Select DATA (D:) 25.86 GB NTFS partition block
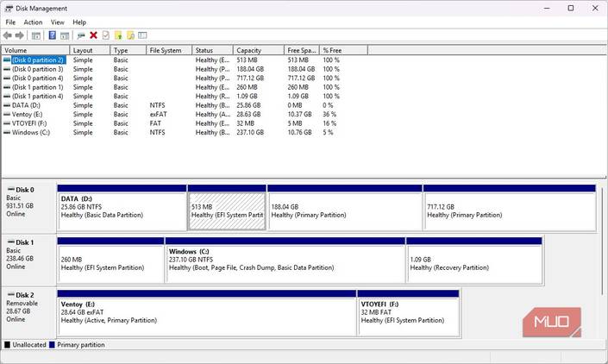This screenshot has width=608, height=364. pos(122,207)
